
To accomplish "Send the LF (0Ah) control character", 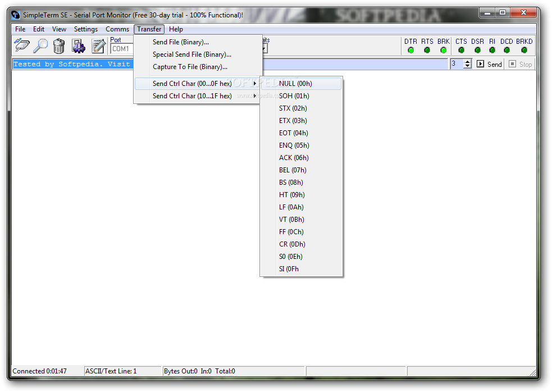I will coord(302,207).
